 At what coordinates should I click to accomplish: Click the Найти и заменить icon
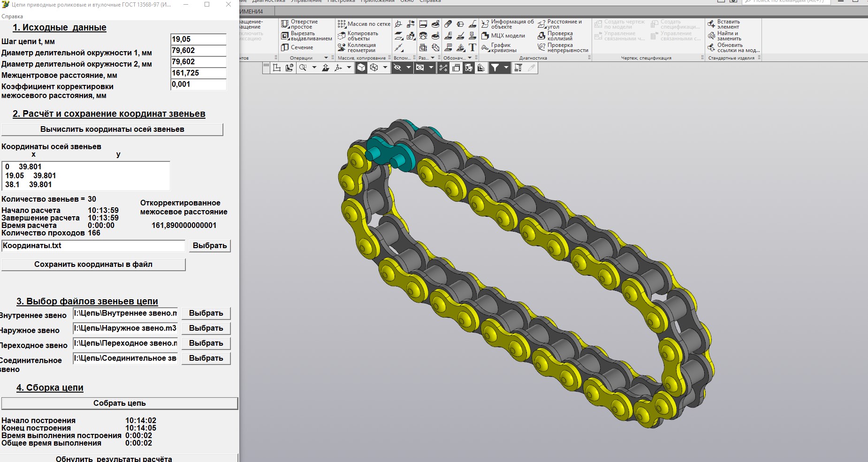[x=712, y=36]
